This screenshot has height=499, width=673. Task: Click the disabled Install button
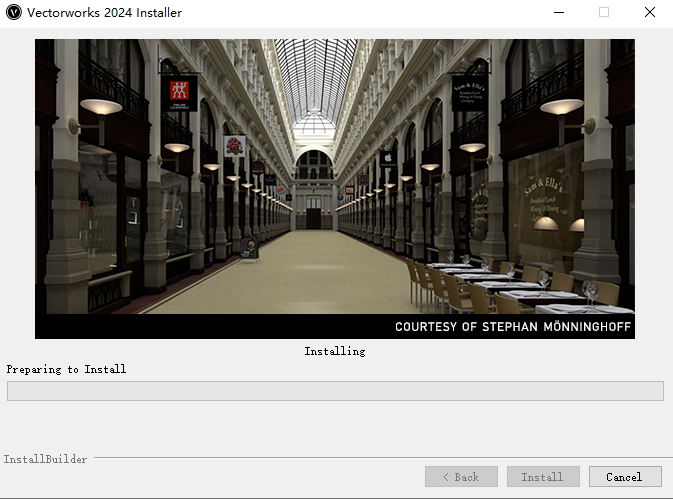click(543, 477)
